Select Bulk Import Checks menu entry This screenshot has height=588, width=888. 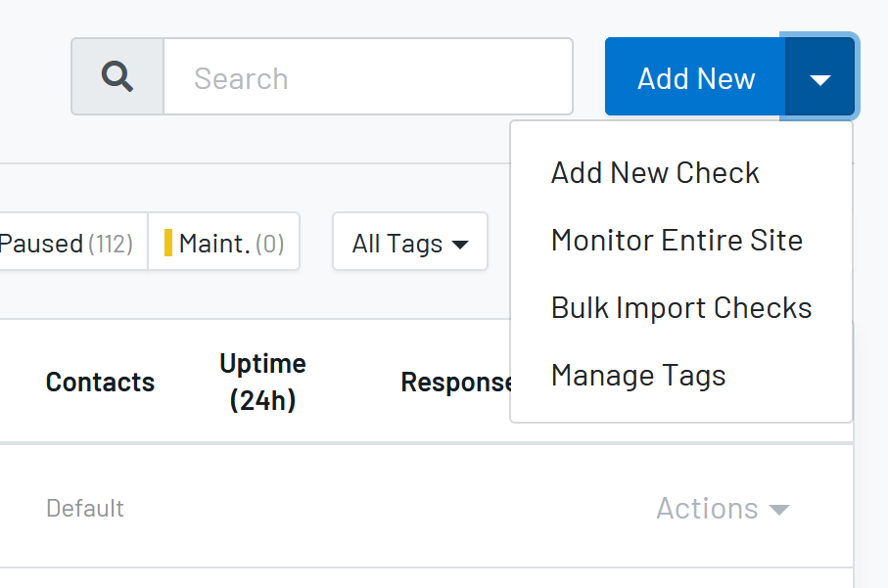coord(680,307)
